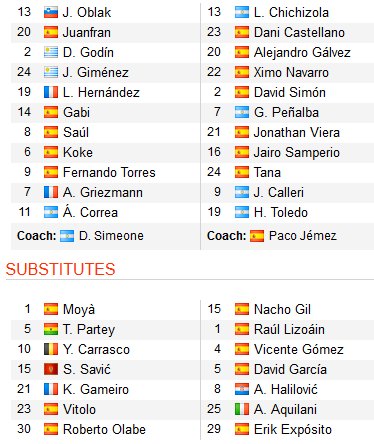Click the Spain flag beside coach Paco Jémez
374x444 pixels.
[257, 236]
